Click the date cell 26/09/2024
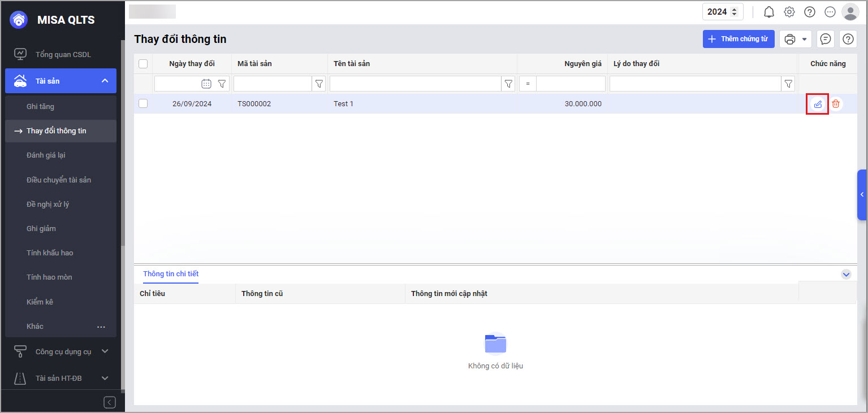The height and width of the screenshot is (413, 868). [x=192, y=104]
